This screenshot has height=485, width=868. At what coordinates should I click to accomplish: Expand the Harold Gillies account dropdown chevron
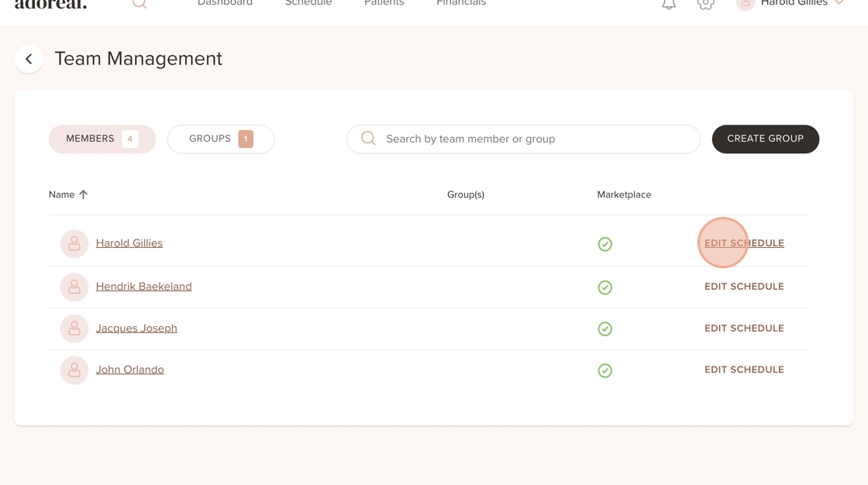click(x=839, y=3)
